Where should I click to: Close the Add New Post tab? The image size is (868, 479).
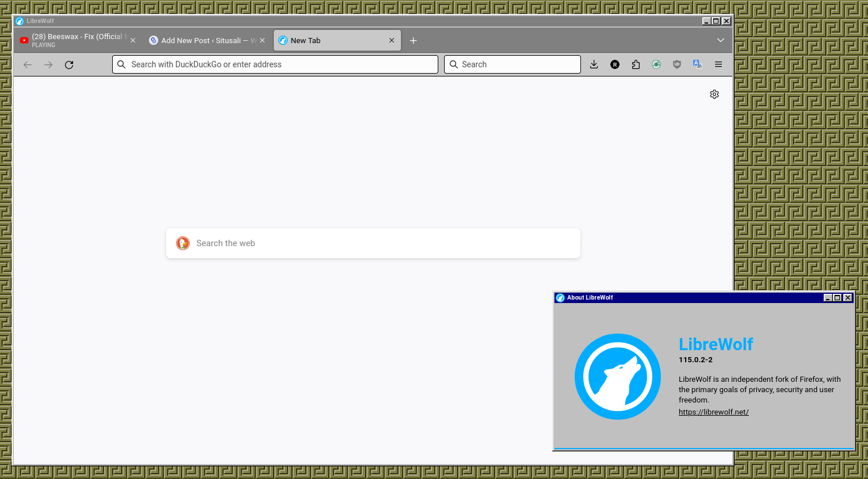click(262, 40)
